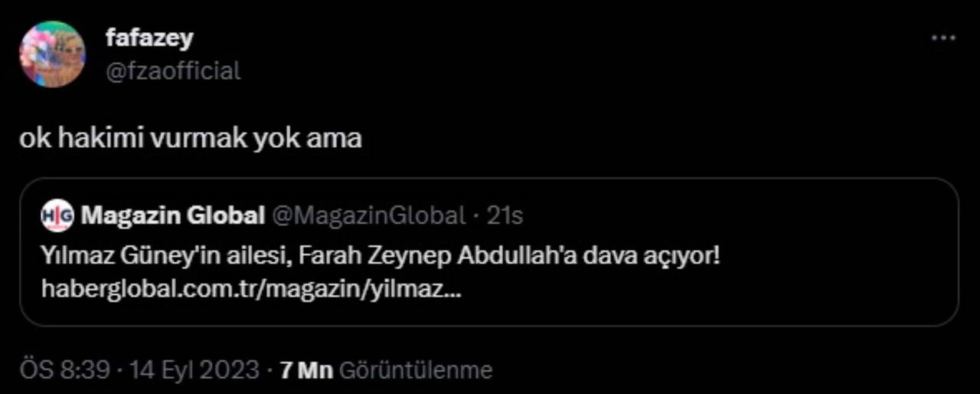Open the Magazin Global account name
The height and width of the screenshot is (394, 980).
(173, 216)
